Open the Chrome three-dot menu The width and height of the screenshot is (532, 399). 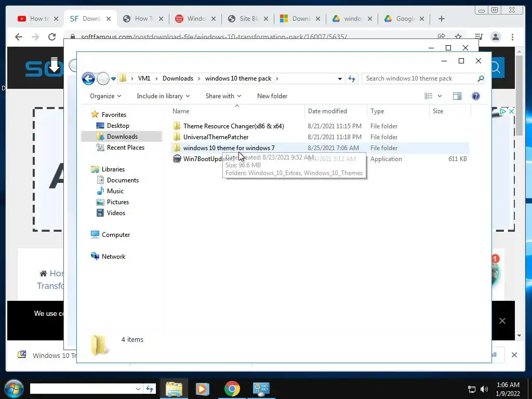pos(512,37)
